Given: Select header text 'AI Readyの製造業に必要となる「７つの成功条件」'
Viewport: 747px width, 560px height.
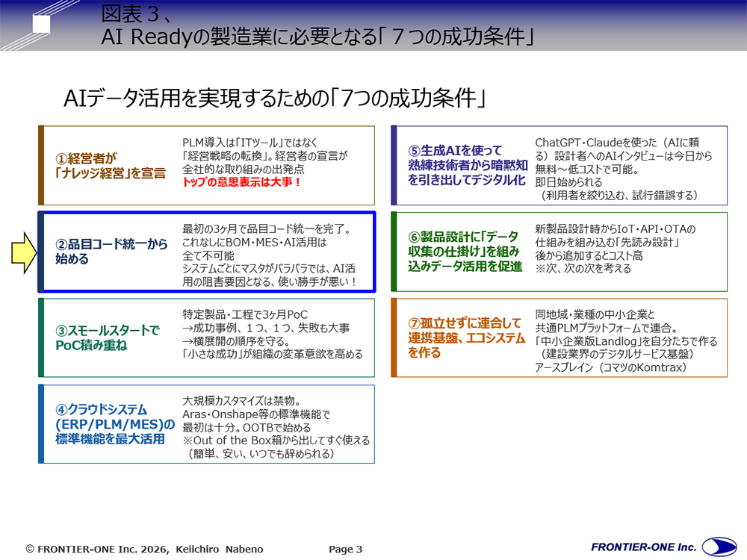Looking at the screenshot, I should pyautogui.click(x=317, y=37).
